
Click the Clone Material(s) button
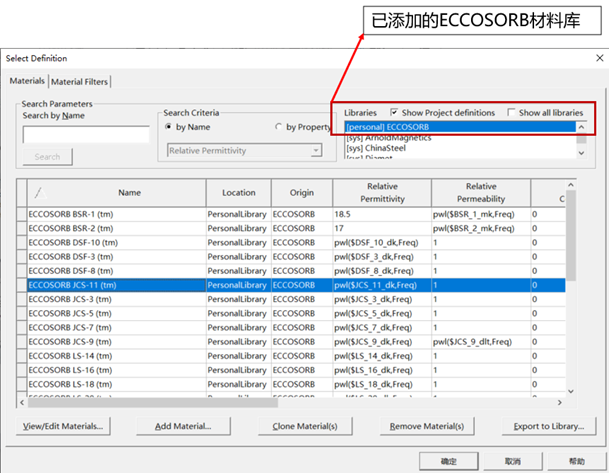[305, 426]
